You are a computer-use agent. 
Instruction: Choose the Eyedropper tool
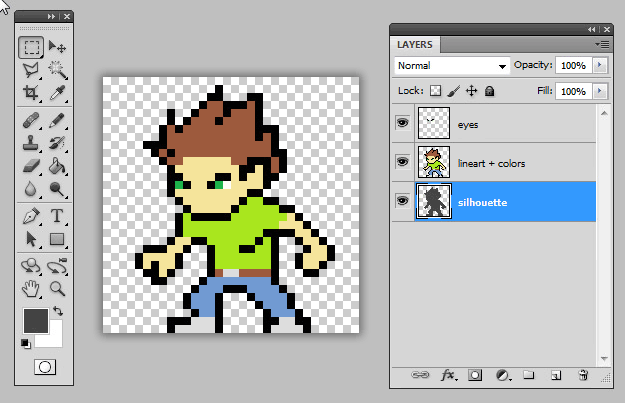pyautogui.click(x=57, y=92)
